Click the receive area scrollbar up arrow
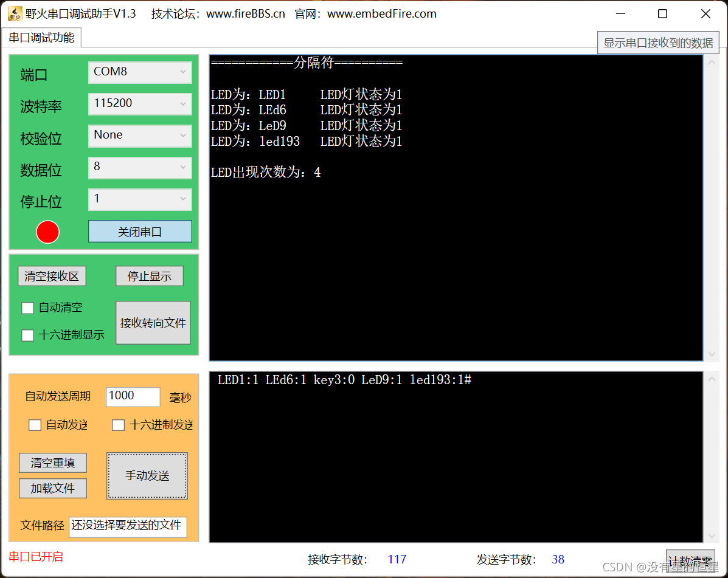728x578 pixels. click(x=712, y=63)
